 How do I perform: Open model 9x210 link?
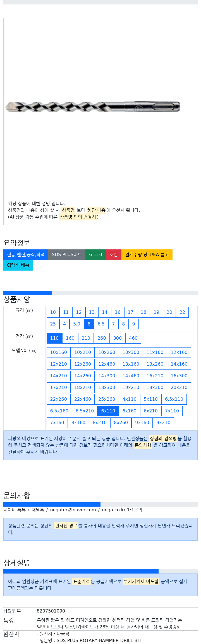pos(163,422)
